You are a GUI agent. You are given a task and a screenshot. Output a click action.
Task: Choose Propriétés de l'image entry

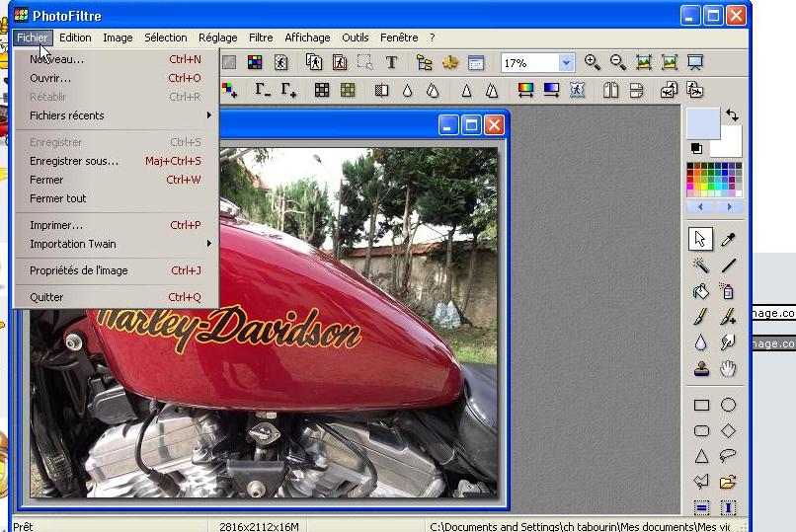tap(117, 270)
